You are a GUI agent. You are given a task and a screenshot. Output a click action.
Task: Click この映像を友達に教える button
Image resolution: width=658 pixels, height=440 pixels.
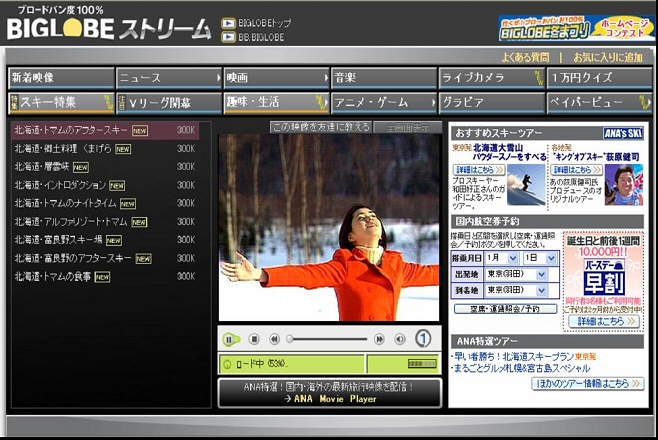pyautogui.click(x=321, y=128)
